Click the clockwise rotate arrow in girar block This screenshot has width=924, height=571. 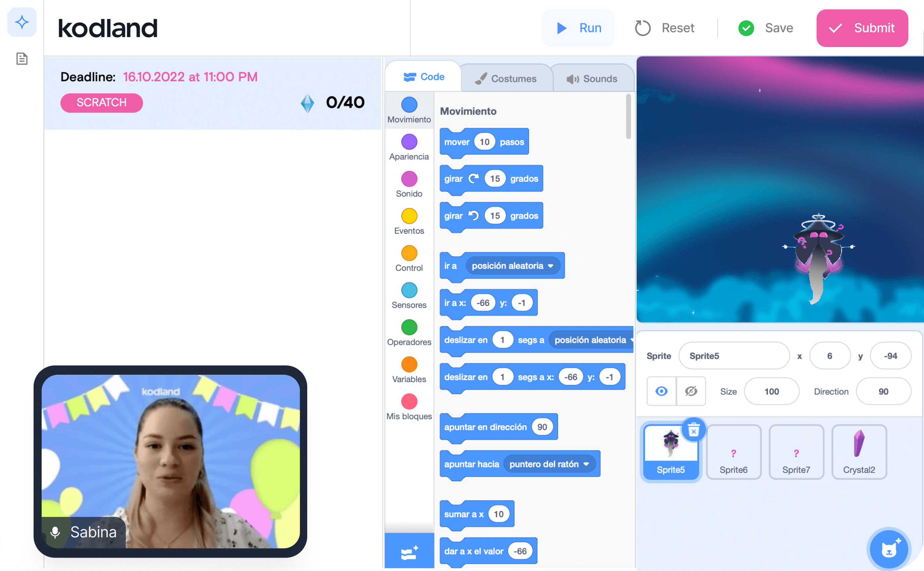[x=474, y=179]
